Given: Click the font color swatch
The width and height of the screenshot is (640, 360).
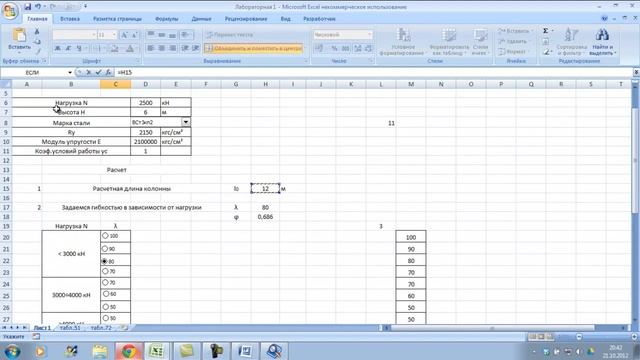Looking at the screenshot, I should coord(130,49).
